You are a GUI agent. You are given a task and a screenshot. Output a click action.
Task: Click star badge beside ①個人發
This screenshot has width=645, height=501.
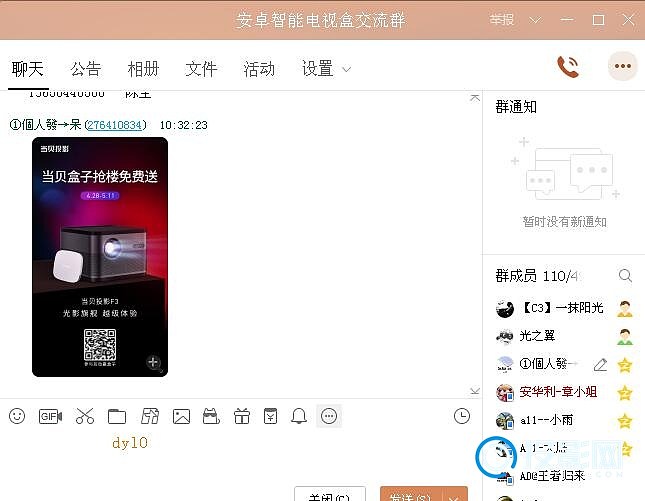pyautogui.click(x=625, y=365)
